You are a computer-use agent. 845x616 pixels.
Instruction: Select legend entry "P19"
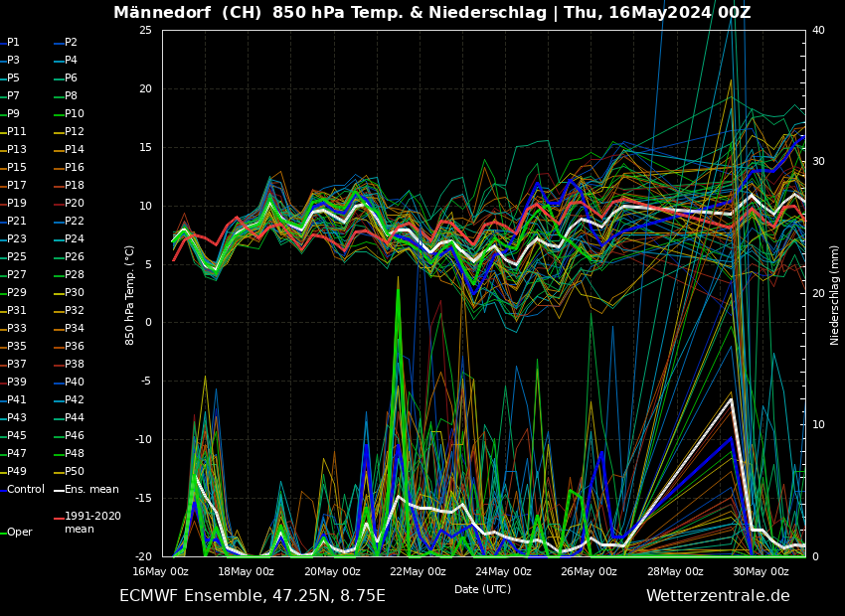(x=17, y=203)
